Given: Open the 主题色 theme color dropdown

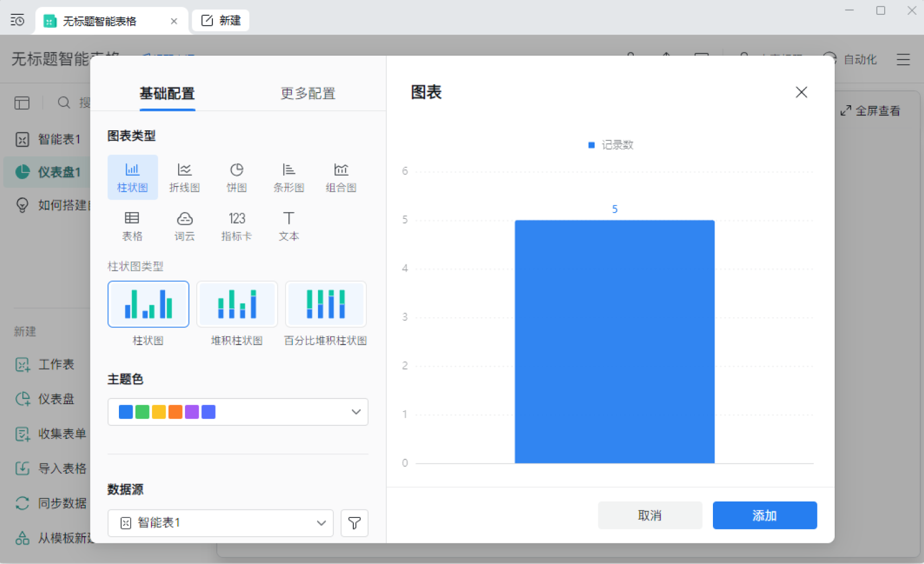Looking at the screenshot, I should click(x=238, y=412).
